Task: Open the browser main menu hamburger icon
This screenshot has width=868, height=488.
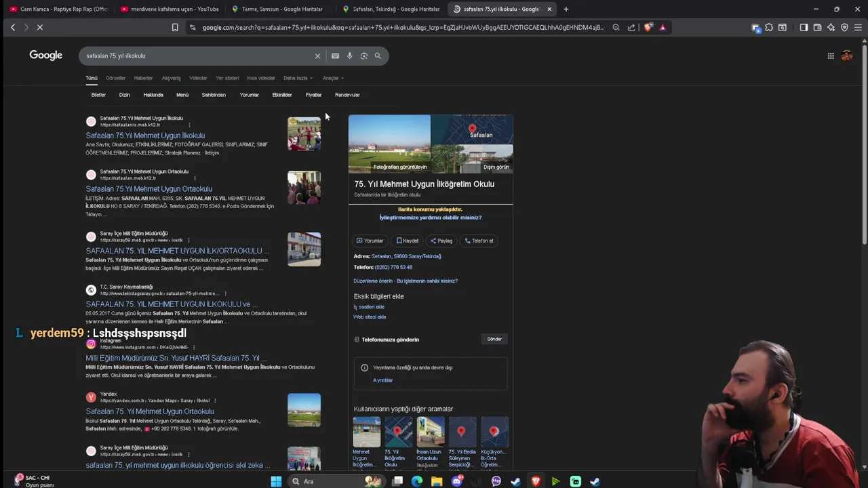Action: 858,27
